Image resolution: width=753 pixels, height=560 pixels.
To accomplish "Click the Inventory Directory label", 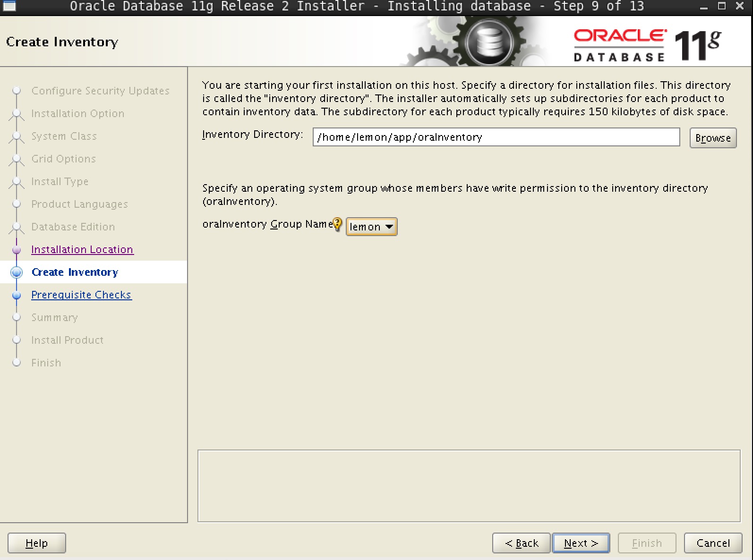I will (x=252, y=134).
